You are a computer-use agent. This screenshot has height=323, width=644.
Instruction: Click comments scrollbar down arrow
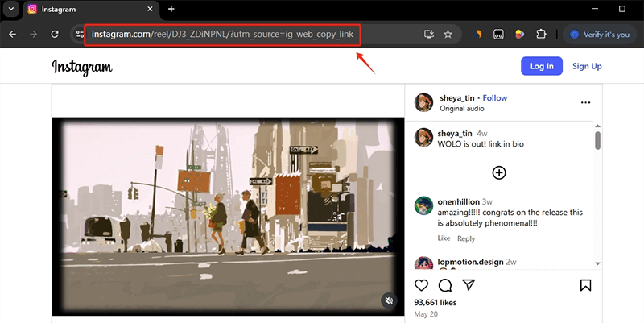597,263
